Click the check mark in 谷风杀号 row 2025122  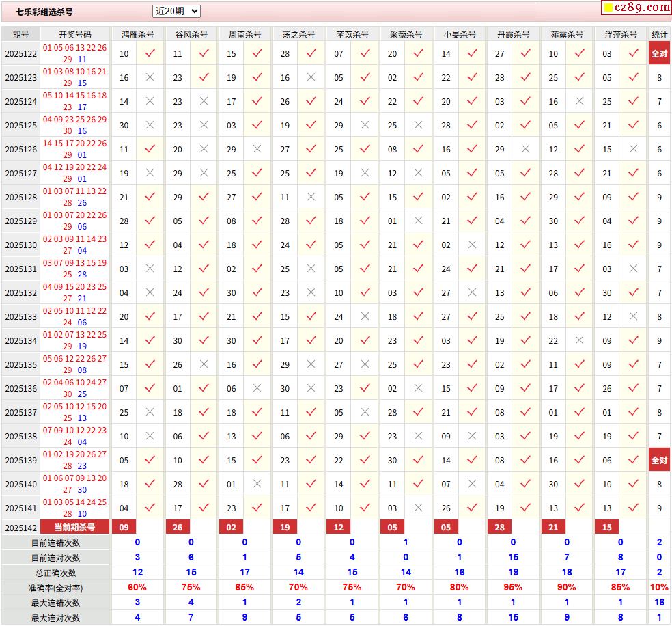click(x=204, y=54)
